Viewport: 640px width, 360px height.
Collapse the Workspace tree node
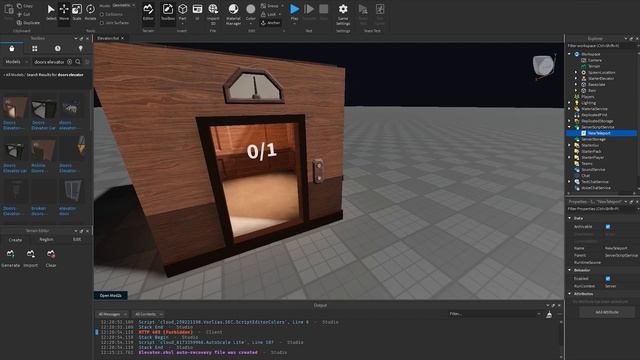coord(569,54)
